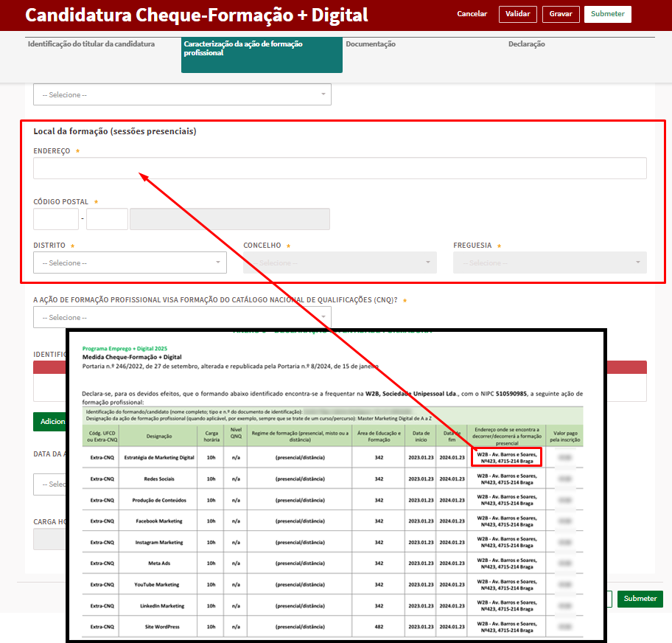Image resolution: width=672 pixels, height=643 pixels.
Task: Open the Identificação do titular da candidatura tab
Action: click(x=91, y=44)
